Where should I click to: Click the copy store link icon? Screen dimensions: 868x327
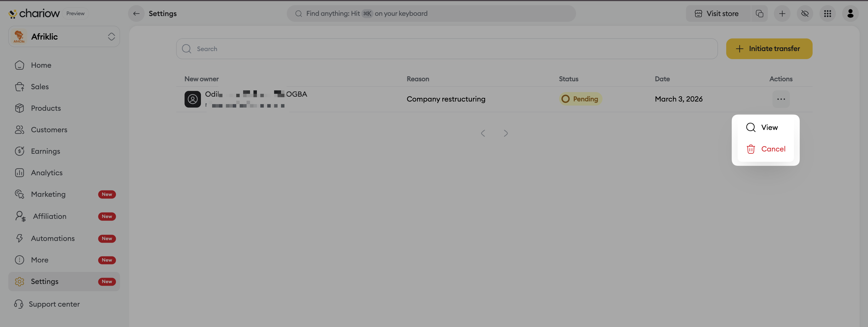pyautogui.click(x=759, y=13)
